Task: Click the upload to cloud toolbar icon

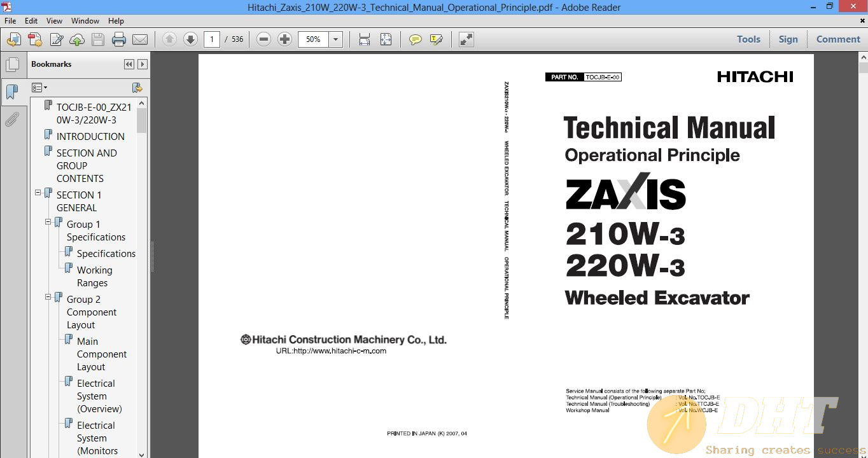Action: tap(77, 39)
